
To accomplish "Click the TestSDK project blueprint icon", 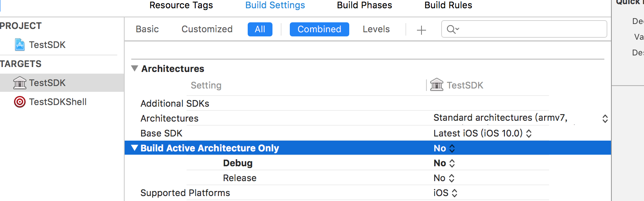I will click(x=19, y=45).
